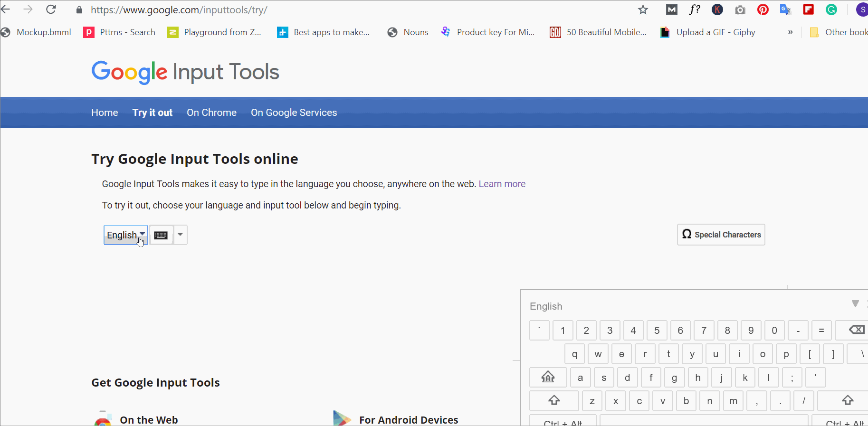Open Playground from Z... bookmark
This screenshot has height=426, width=868.
(214, 32)
